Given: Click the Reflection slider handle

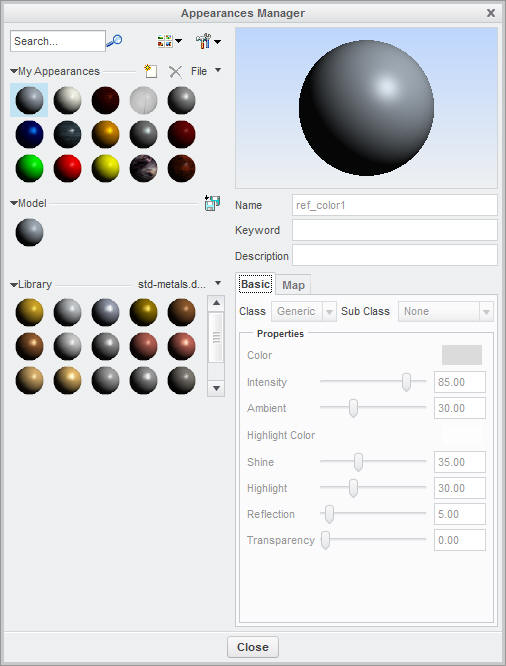Looking at the screenshot, I should 329,514.
